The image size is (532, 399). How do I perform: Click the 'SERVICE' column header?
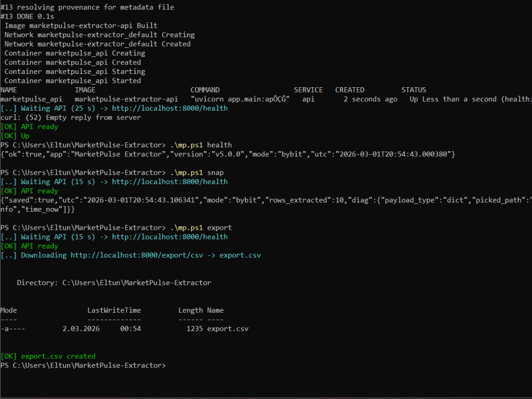(308, 90)
